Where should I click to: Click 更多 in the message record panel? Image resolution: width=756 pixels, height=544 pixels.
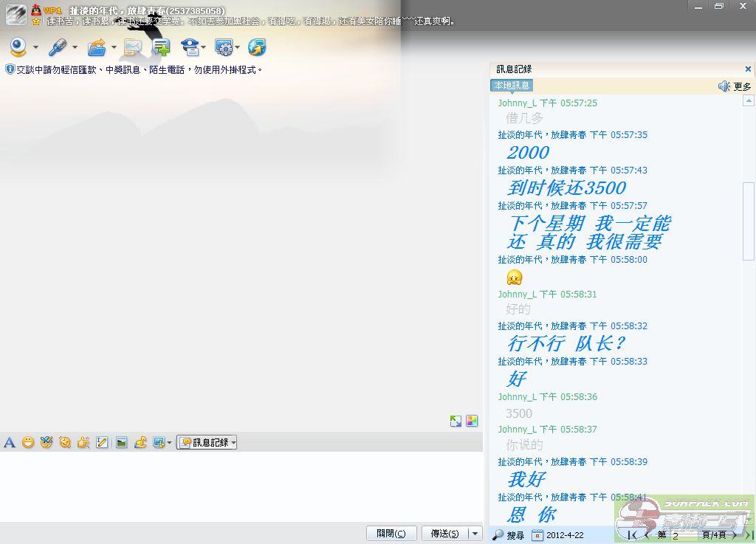click(742, 86)
